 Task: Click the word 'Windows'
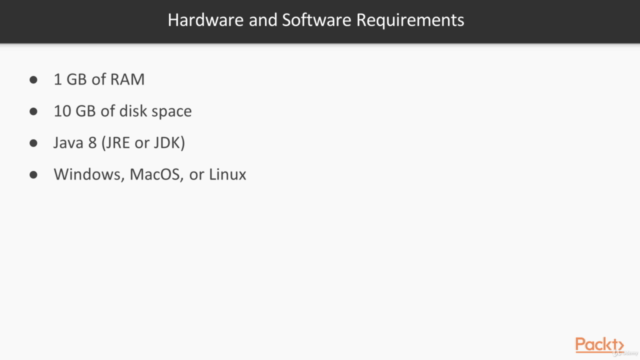(x=89, y=175)
